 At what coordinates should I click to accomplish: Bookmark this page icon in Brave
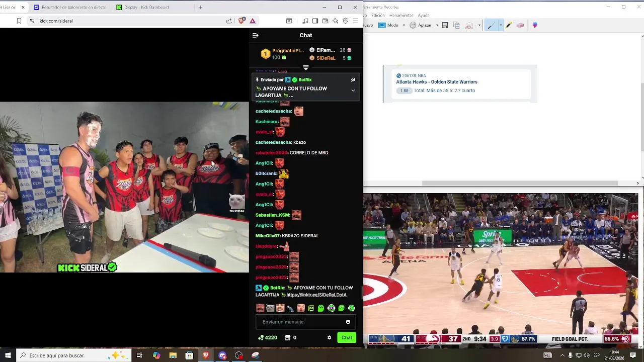coord(19,21)
